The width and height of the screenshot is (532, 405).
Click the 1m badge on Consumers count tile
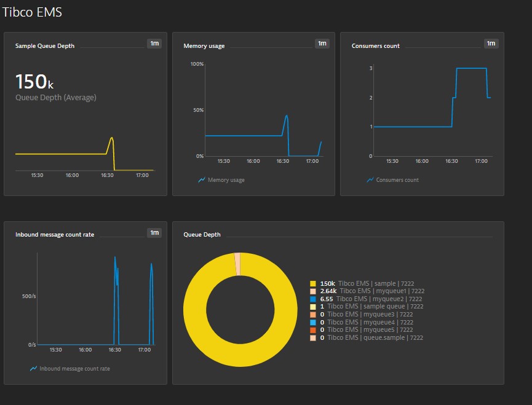[x=491, y=44]
